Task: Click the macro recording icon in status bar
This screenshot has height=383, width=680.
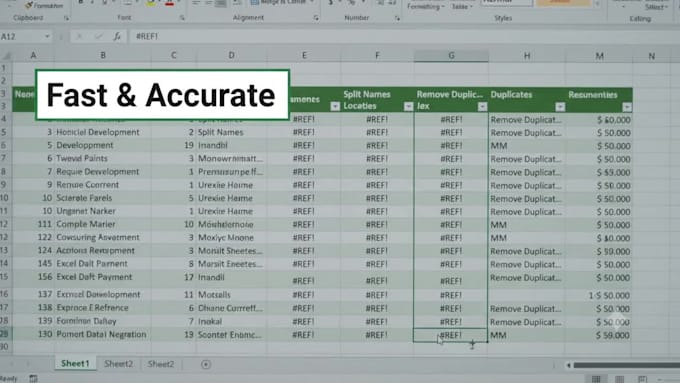Action: point(33,378)
